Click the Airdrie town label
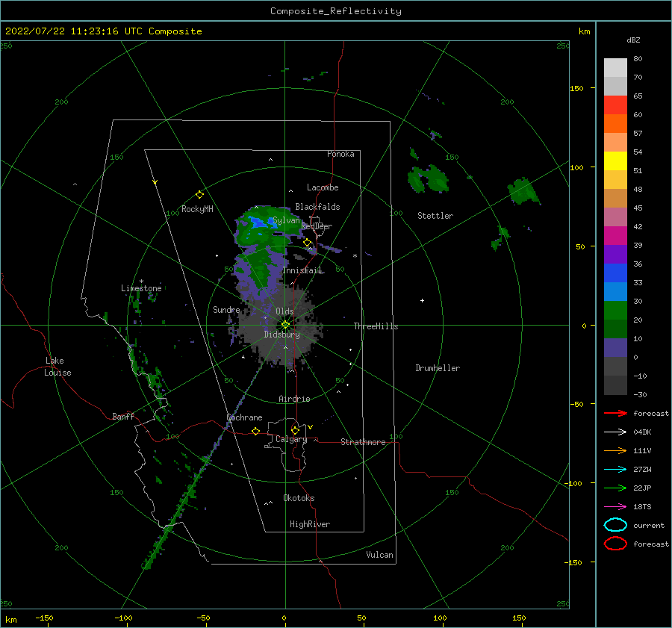This screenshot has height=628, width=672. pyautogui.click(x=294, y=399)
